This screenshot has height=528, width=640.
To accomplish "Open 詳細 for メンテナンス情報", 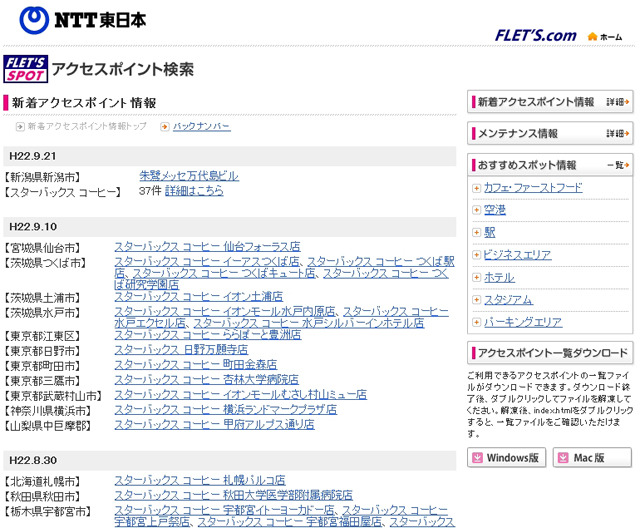I will (x=618, y=133).
